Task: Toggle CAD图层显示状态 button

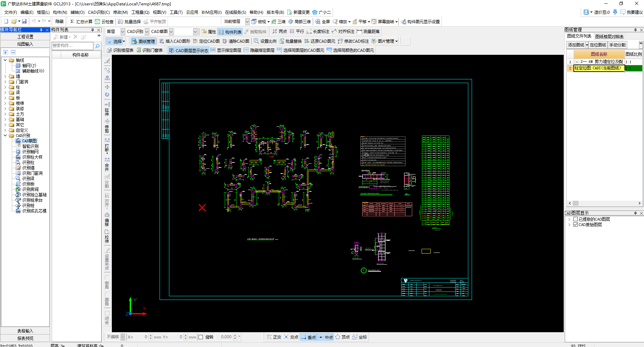Action: [x=188, y=50]
